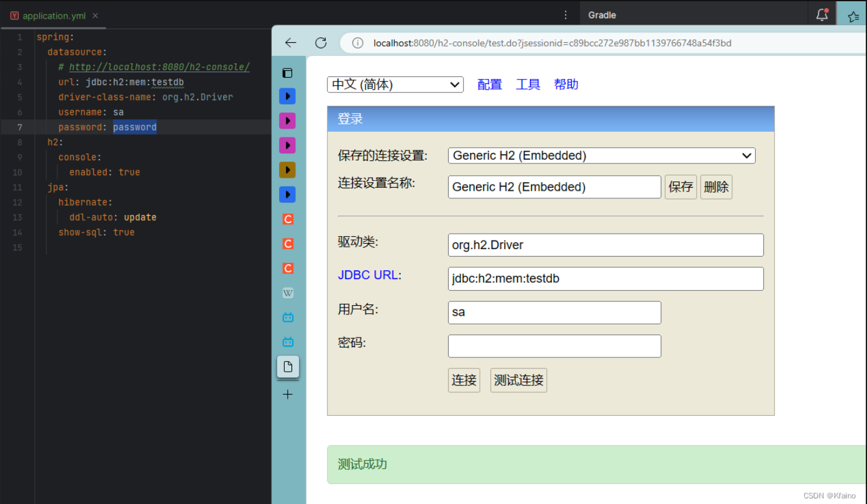Focus the 用户名 field containing sa
This screenshot has height=504, width=867.
click(x=554, y=312)
